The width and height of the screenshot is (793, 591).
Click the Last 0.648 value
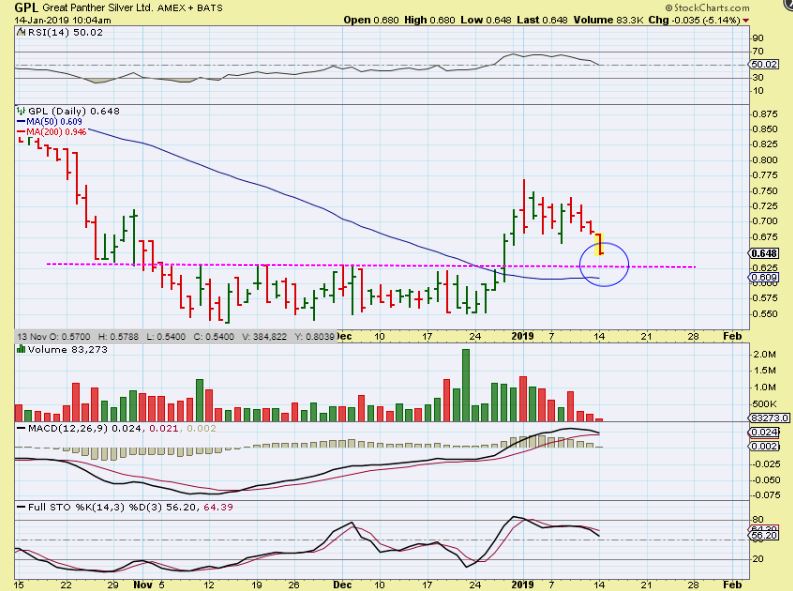tap(543, 20)
